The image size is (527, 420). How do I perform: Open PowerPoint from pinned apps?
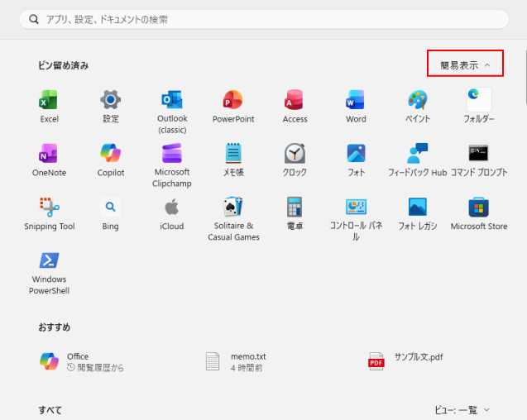point(233,107)
